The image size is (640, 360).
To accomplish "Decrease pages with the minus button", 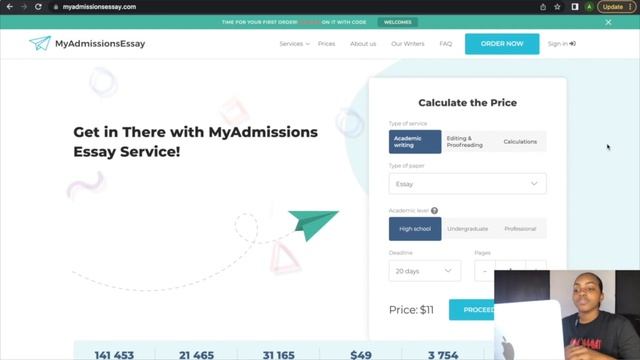I will (x=484, y=271).
